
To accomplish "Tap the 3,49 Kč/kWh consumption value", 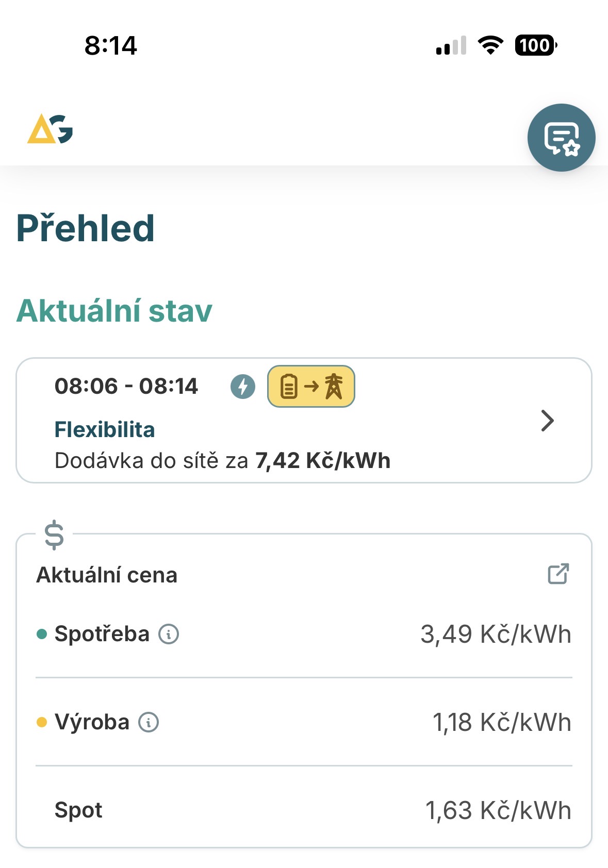I will (496, 634).
